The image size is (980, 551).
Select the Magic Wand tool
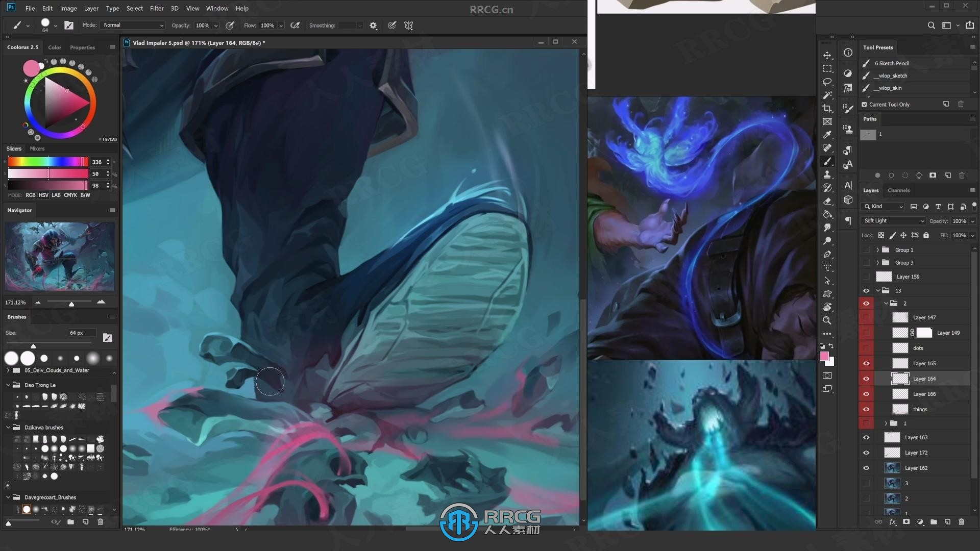click(827, 95)
